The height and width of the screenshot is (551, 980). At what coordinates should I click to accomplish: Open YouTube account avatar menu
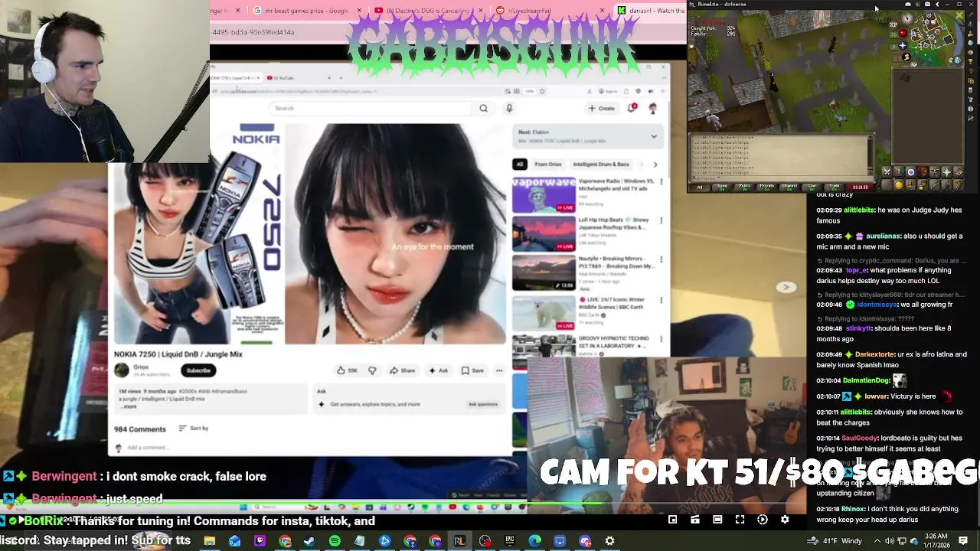click(652, 109)
